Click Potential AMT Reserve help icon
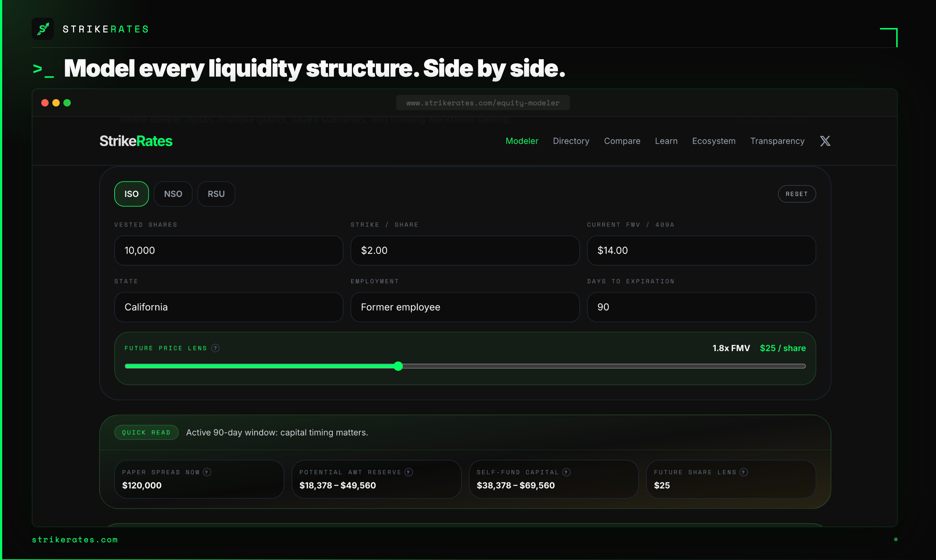Viewport: 936px width, 560px height. click(409, 472)
